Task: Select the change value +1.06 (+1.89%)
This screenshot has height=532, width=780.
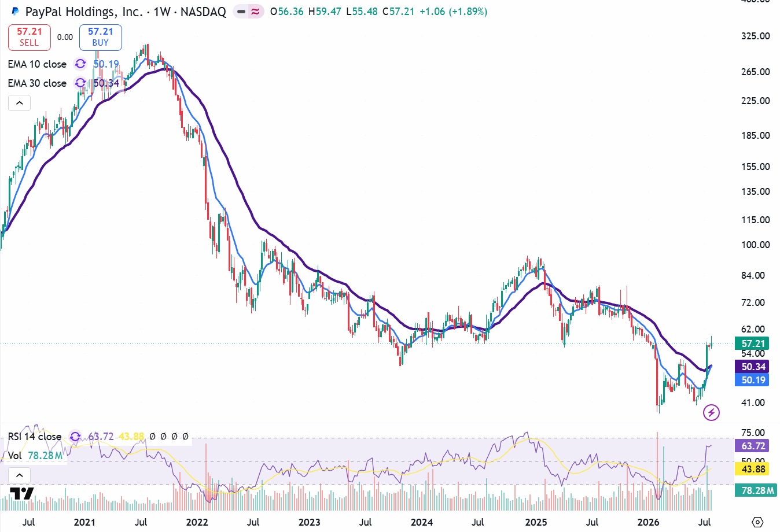Action: point(453,12)
